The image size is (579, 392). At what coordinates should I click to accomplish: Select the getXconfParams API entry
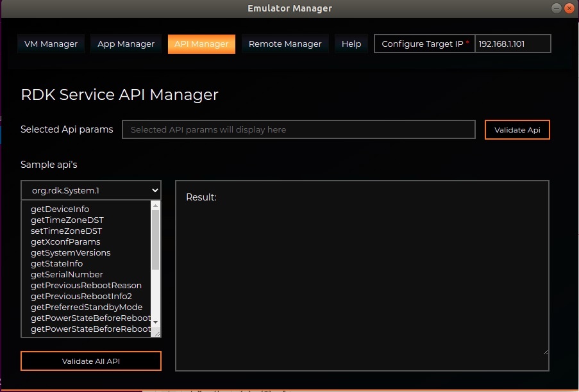tap(65, 242)
